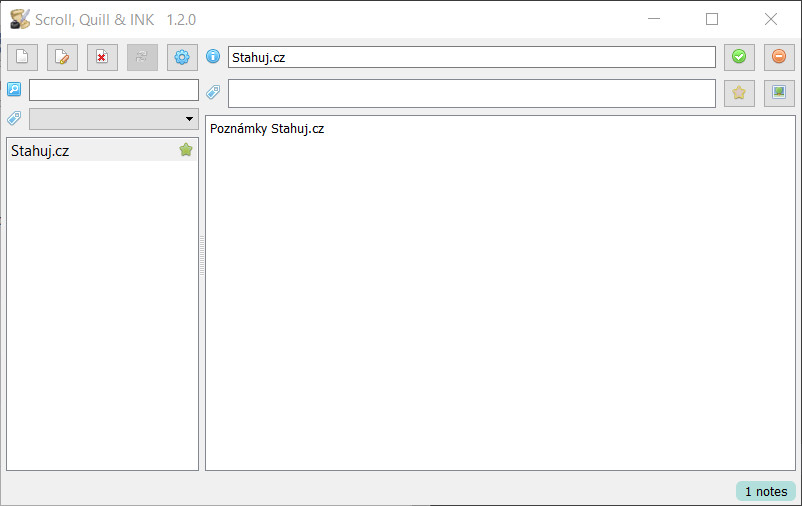
Task: Click the panel splitter grip handle
Action: [202, 255]
